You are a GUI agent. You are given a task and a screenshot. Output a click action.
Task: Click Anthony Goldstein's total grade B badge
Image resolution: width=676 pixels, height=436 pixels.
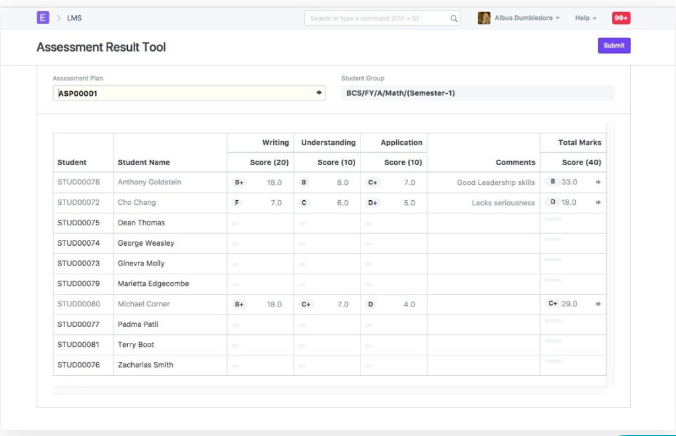(x=553, y=182)
